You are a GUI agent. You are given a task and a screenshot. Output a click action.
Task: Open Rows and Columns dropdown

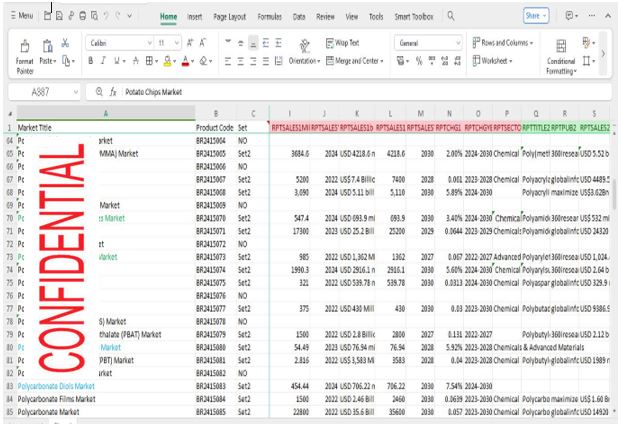(x=502, y=42)
